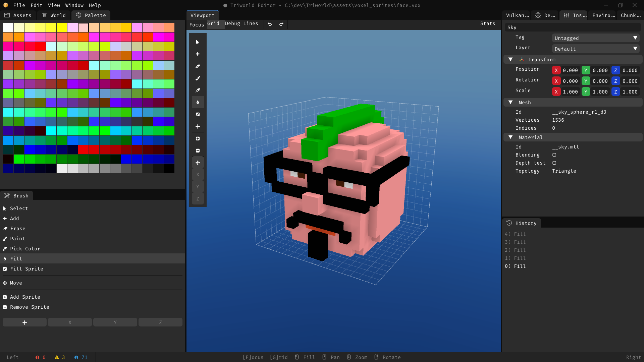Click the undo arrow in viewport header
The image size is (644, 362).
click(270, 24)
